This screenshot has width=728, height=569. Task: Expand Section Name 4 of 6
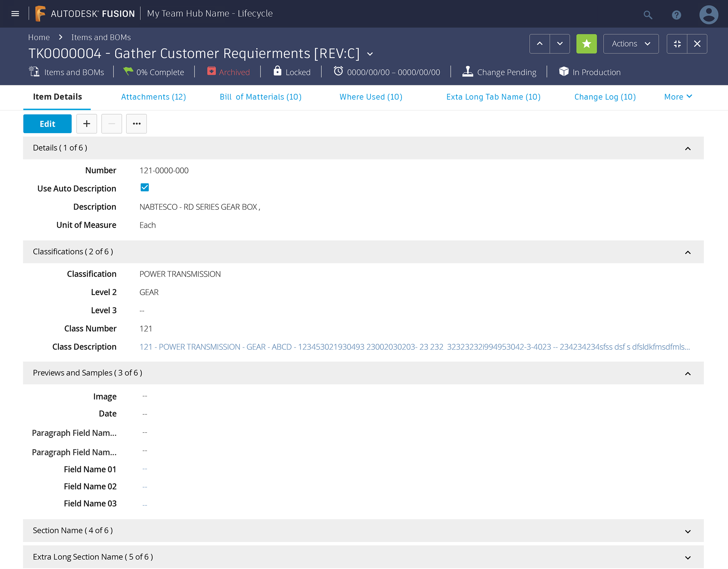[687, 531]
